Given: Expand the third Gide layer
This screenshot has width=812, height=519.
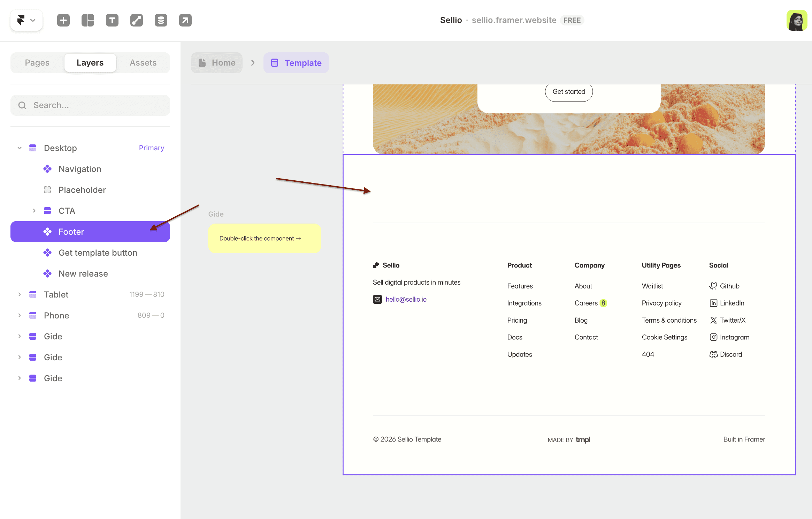Looking at the screenshot, I should click(x=20, y=378).
